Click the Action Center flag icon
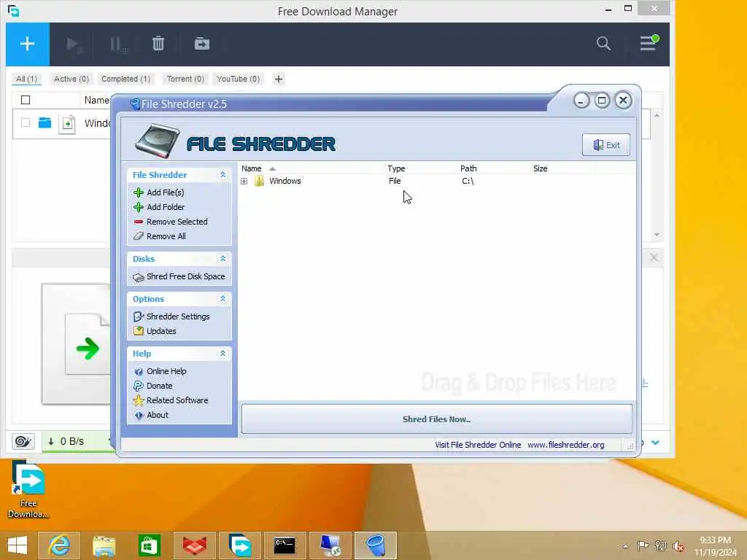 [643, 545]
